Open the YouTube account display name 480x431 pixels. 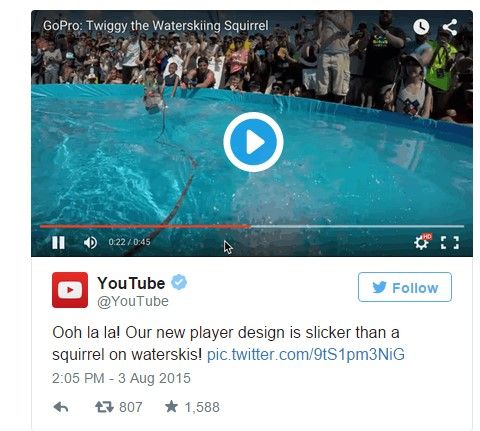[131, 283]
